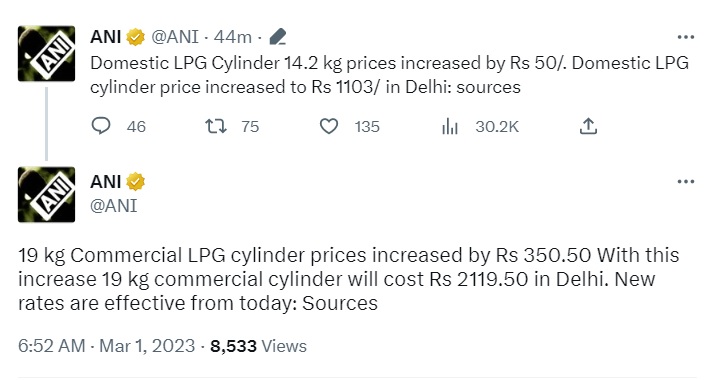The width and height of the screenshot is (717, 380).
Task: Click verified gold badge on second tweet
Action: click(135, 182)
